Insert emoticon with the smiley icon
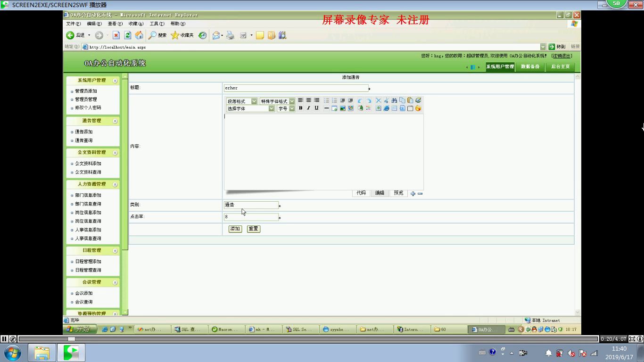 pyautogui.click(x=418, y=108)
